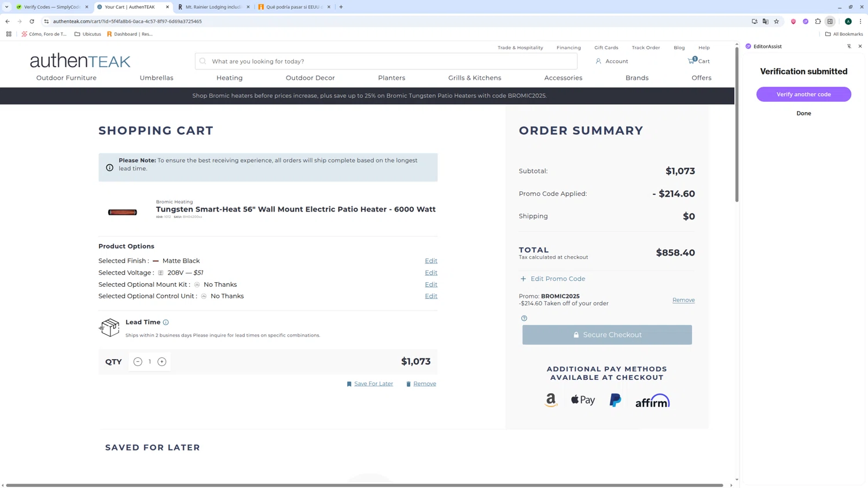Open the Grills & Kitchens menu

click(x=475, y=78)
